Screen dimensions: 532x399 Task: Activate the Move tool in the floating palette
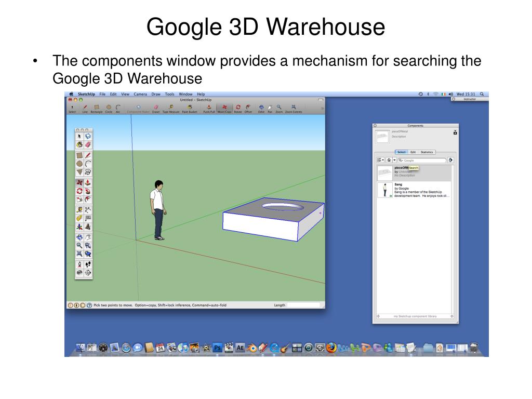[79, 183]
